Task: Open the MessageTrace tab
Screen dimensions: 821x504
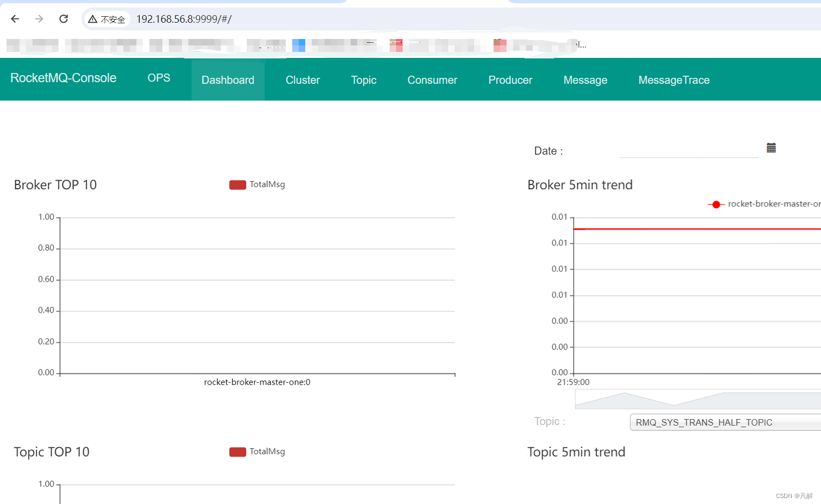Action: pos(674,80)
